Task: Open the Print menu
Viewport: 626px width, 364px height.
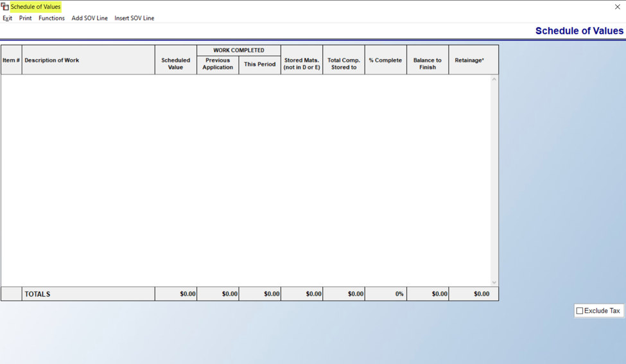Action: tap(25, 18)
